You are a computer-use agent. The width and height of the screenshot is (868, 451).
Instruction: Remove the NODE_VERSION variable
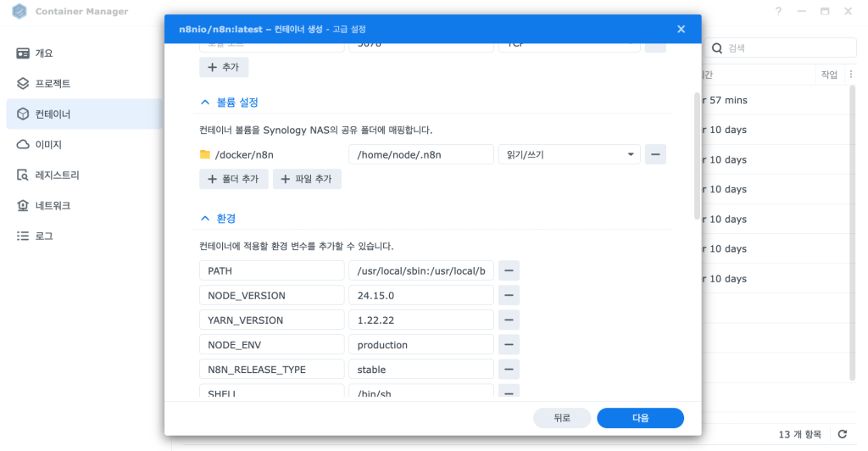click(x=509, y=296)
